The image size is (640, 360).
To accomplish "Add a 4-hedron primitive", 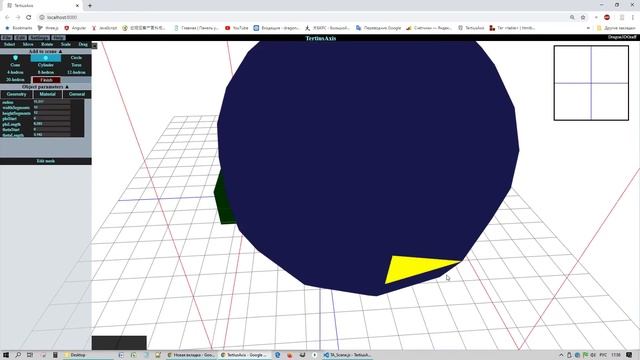I will click(x=15, y=72).
